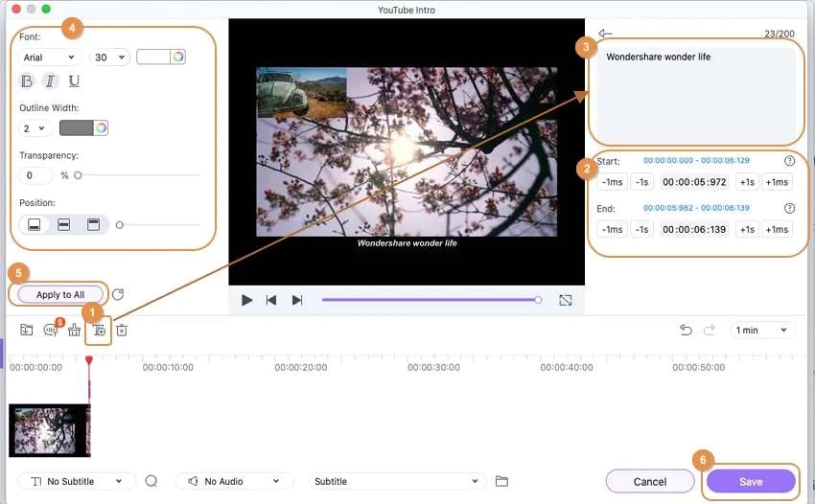The height and width of the screenshot is (504, 815).
Task: Play the video preview
Action: pos(246,300)
